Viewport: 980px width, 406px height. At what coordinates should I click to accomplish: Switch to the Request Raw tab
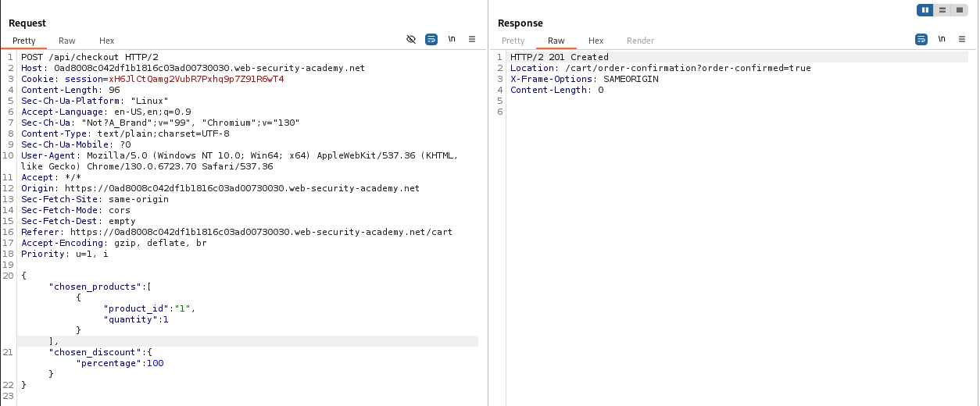tap(67, 41)
